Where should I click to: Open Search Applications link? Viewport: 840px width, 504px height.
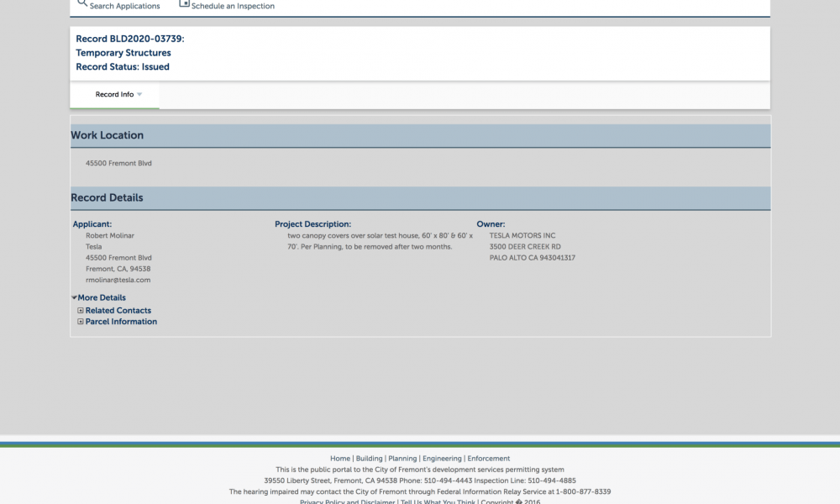click(124, 6)
